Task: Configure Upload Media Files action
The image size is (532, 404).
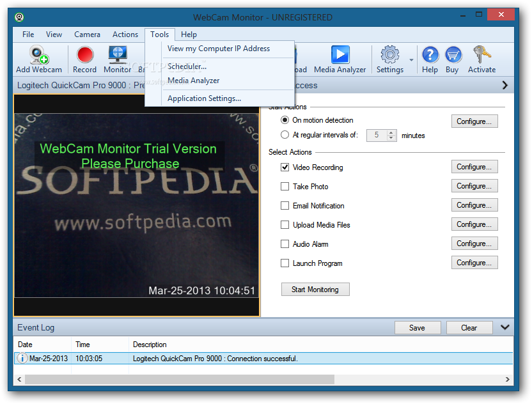Action: click(x=474, y=224)
